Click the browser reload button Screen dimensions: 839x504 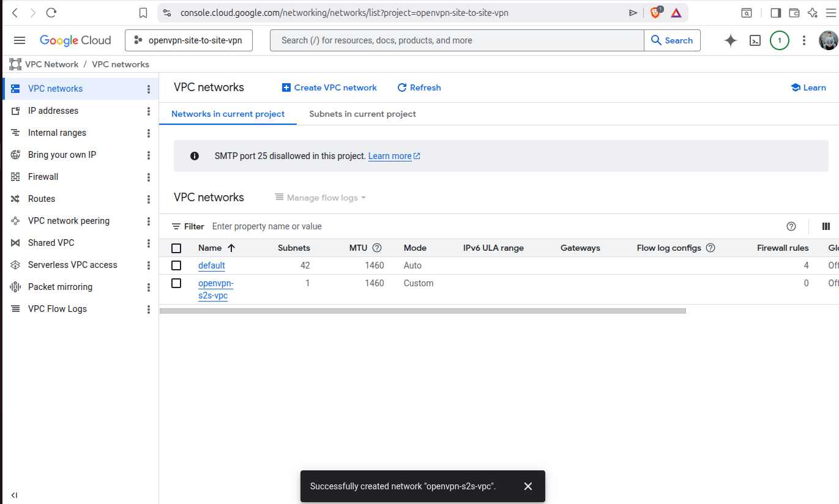(x=51, y=12)
